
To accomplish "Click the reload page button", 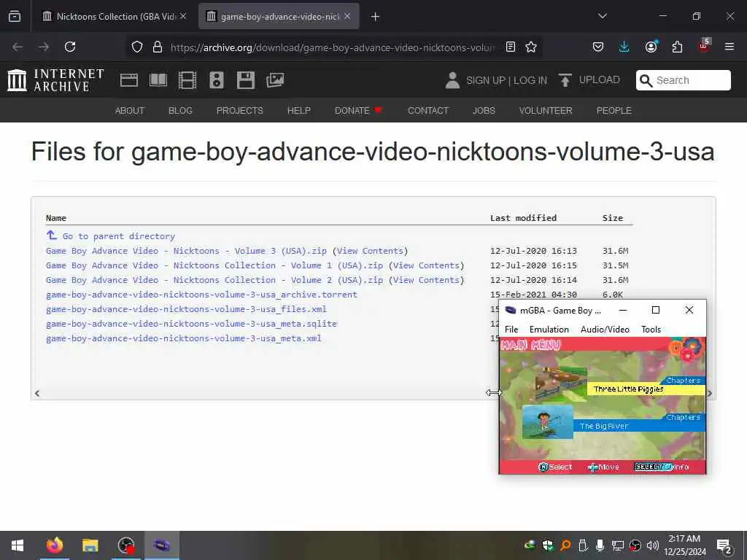I will [70, 47].
